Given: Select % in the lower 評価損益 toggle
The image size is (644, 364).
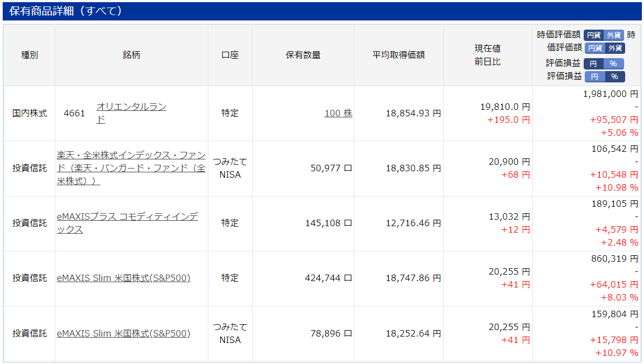Looking at the screenshot, I should pos(615,77).
